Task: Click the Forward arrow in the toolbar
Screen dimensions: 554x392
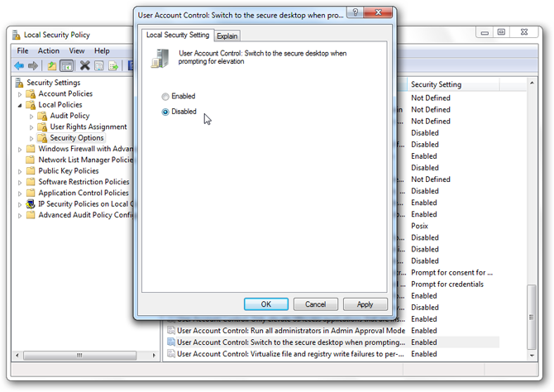Action: click(33, 65)
